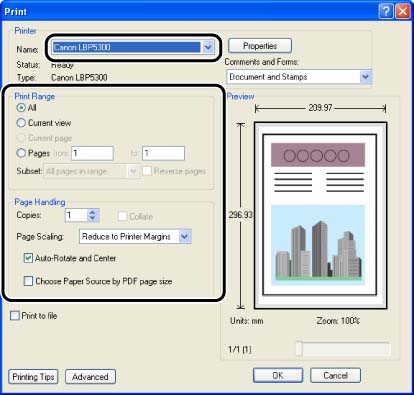Viewport: 414px width, 395px height.
Task: Open the Page Scaling dropdown
Action: click(x=185, y=237)
